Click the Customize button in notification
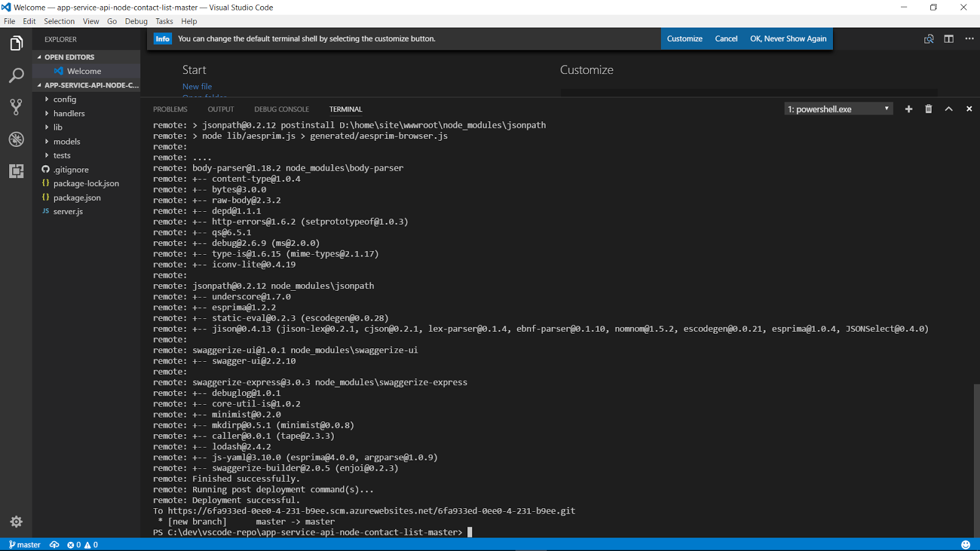The width and height of the screenshot is (980, 551). click(x=684, y=39)
